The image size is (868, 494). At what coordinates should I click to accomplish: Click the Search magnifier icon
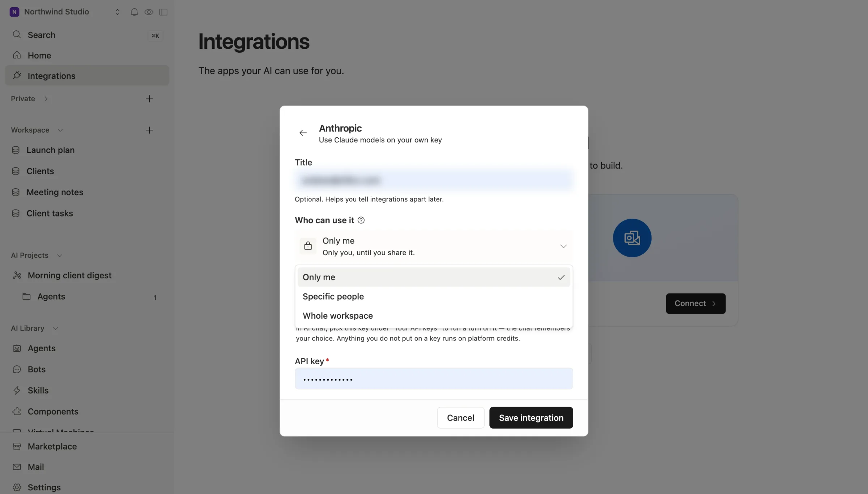pyautogui.click(x=17, y=34)
